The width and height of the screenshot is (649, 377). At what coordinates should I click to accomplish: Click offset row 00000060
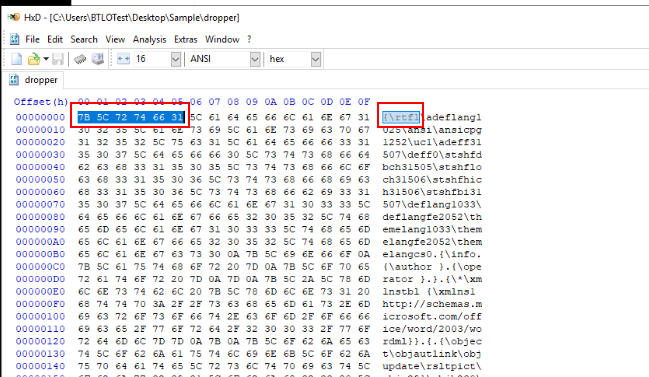coord(41,192)
